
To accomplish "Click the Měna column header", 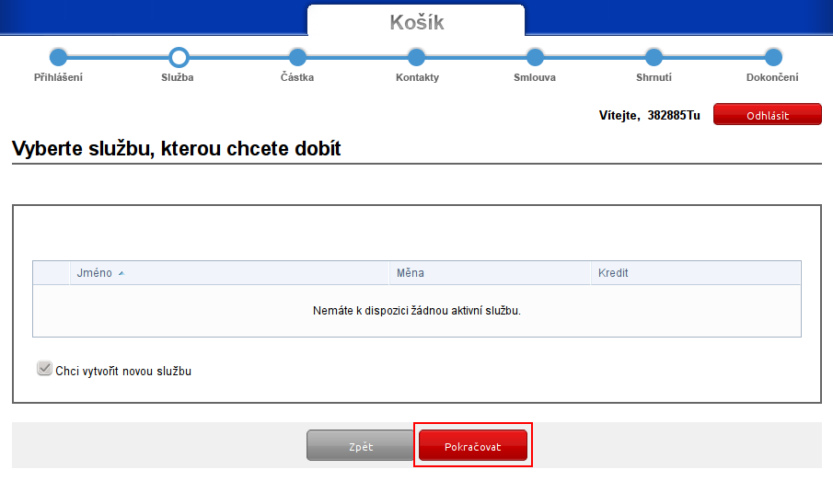I will coord(411,273).
